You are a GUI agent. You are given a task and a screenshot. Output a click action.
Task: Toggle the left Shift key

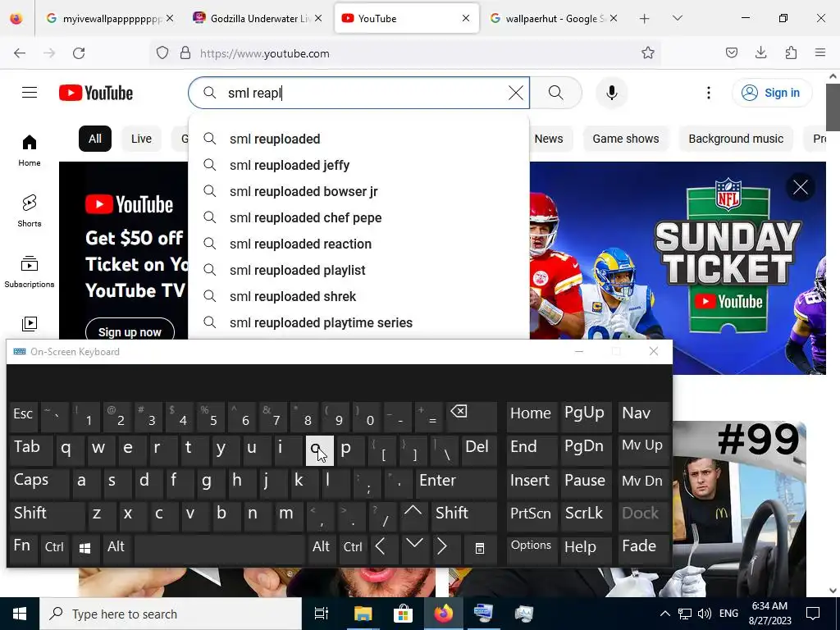(47, 515)
